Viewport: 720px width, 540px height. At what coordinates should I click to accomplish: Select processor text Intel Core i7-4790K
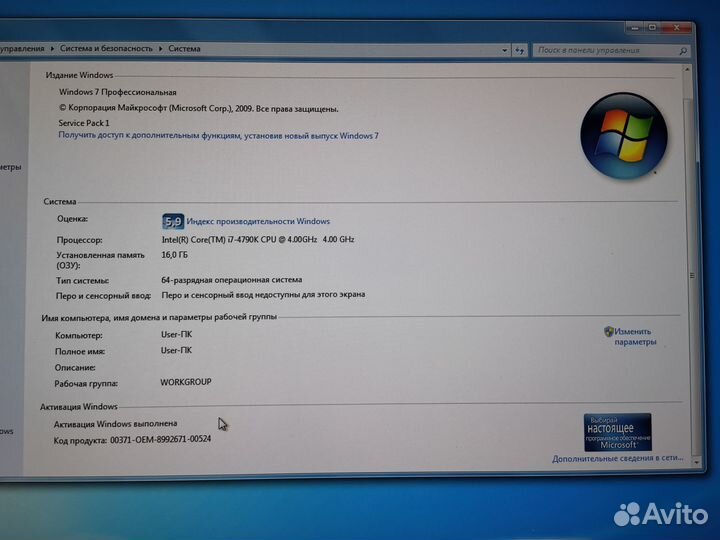tap(258, 239)
